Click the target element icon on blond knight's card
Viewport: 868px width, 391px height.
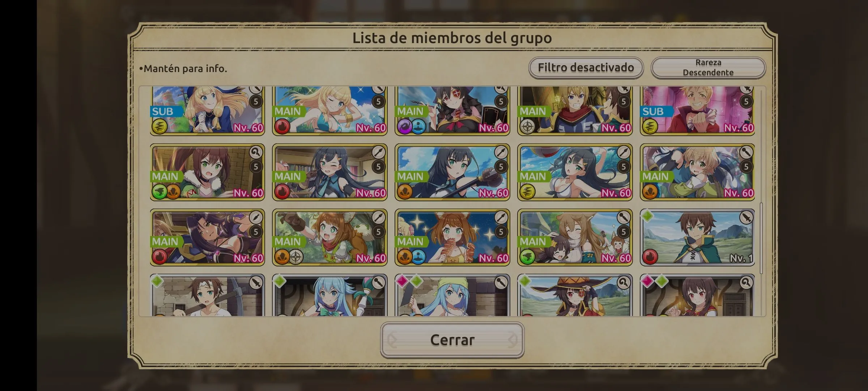(x=527, y=127)
